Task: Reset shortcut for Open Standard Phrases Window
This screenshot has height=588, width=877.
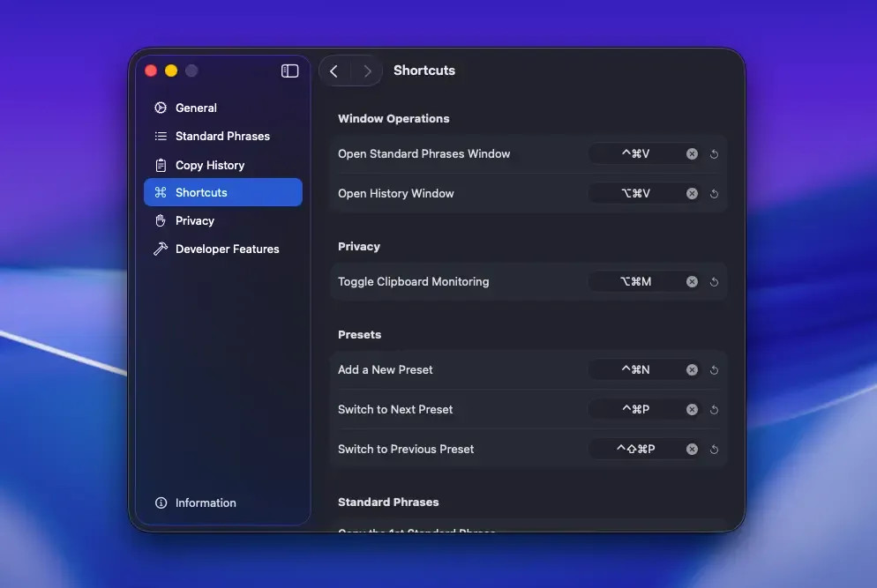Action: coord(715,154)
